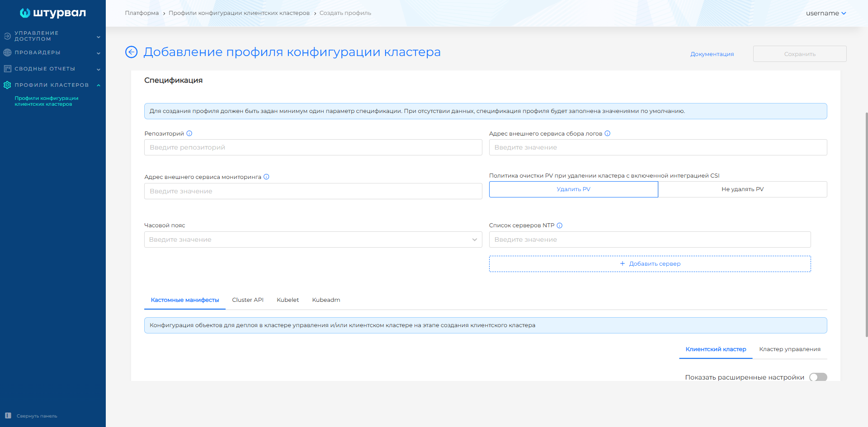The height and width of the screenshot is (427, 868).
Task: Expand Управление доступом menu chevron
Action: 99,37
